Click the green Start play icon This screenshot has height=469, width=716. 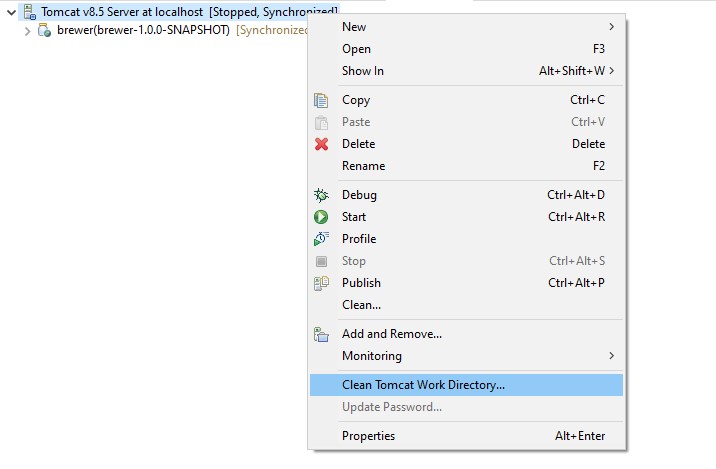(321, 217)
